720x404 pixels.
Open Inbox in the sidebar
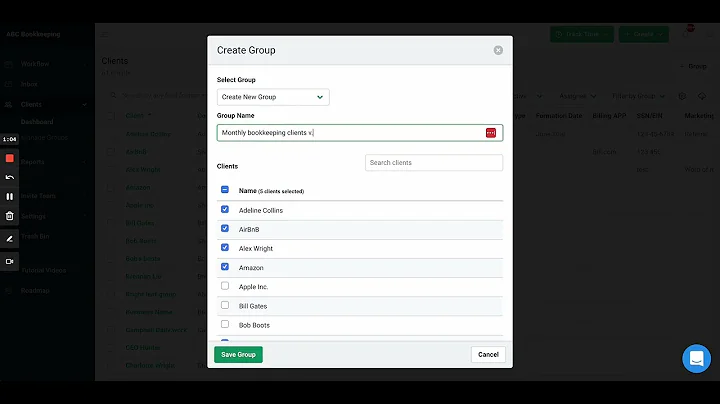(29, 84)
